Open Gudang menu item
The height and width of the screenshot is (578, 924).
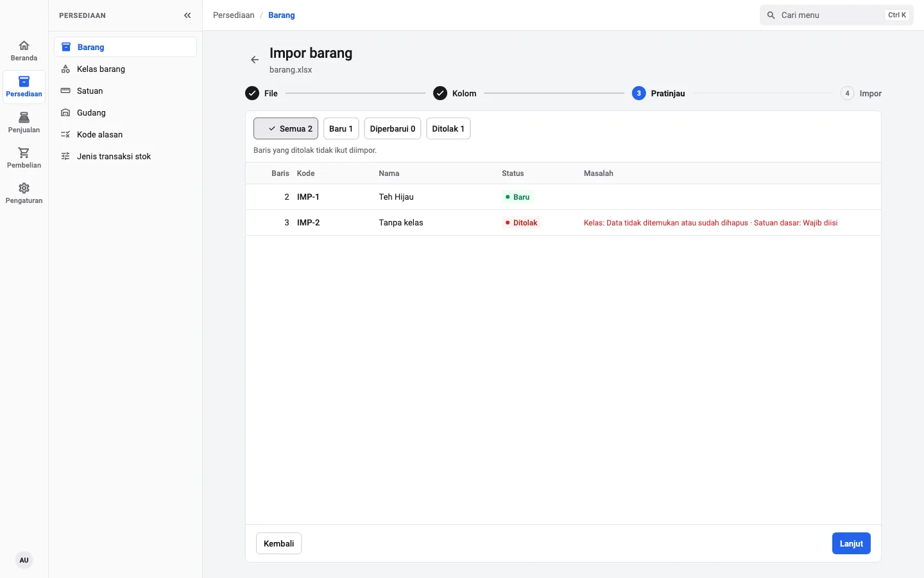pyautogui.click(x=125, y=113)
